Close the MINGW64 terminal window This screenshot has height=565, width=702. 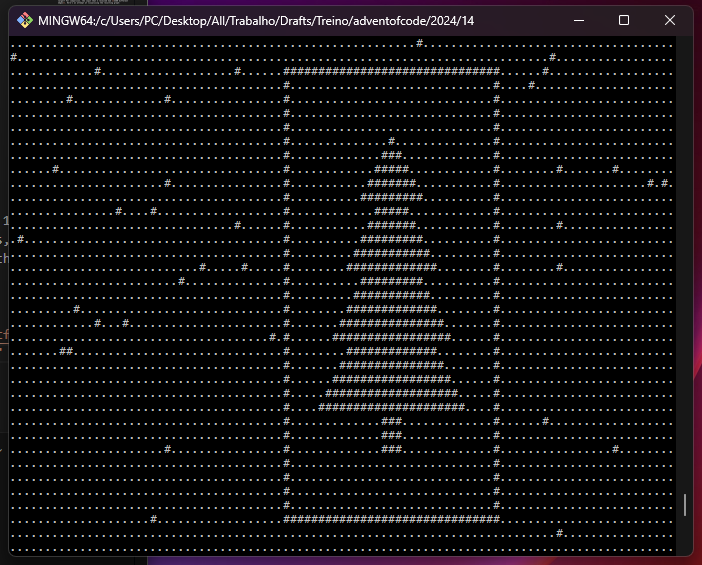(670, 20)
